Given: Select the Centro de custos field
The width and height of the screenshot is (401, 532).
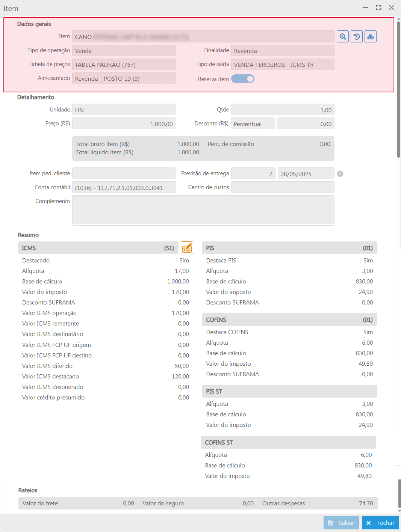Looking at the screenshot, I should click(x=283, y=187).
